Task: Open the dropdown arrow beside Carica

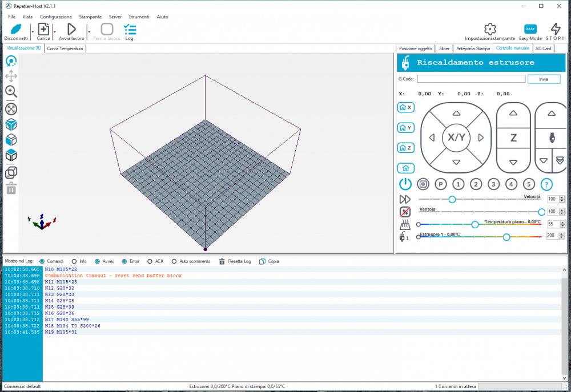Action: coord(54,32)
